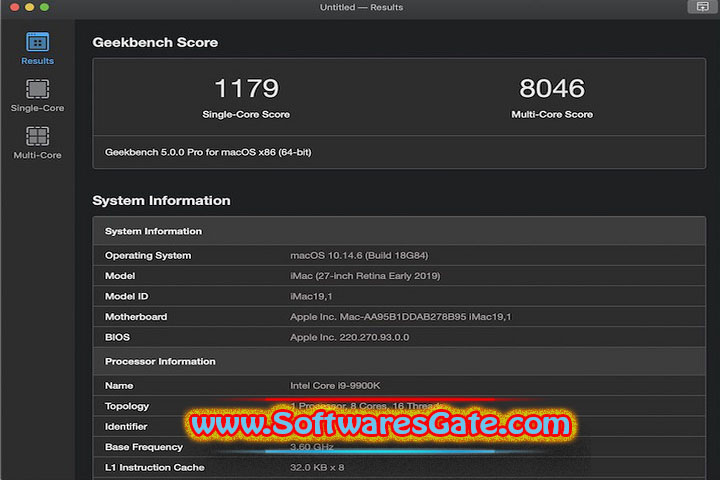Click the Base Frequency row label
This screenshot has height=480, width=720.
coord(144,447)
